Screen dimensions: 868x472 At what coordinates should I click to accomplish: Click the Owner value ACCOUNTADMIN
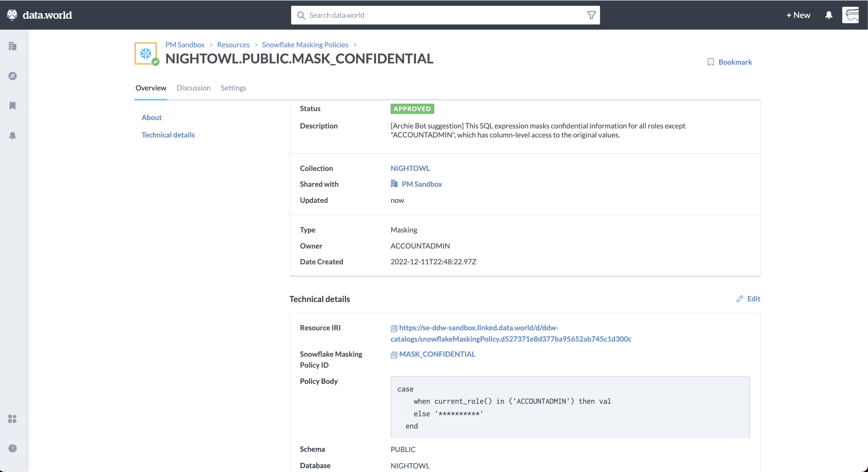[420, 246]
